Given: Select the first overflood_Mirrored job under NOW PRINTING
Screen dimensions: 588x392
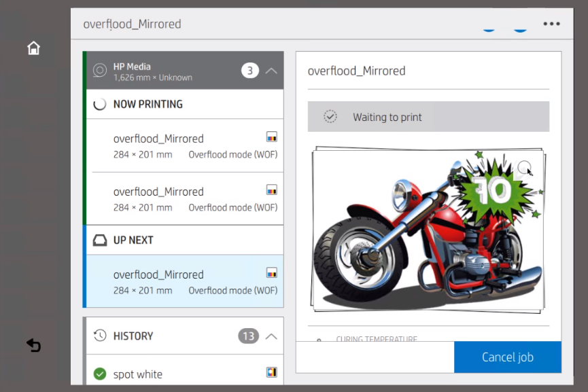Looking at the screenshot, I should coord(185,146).
